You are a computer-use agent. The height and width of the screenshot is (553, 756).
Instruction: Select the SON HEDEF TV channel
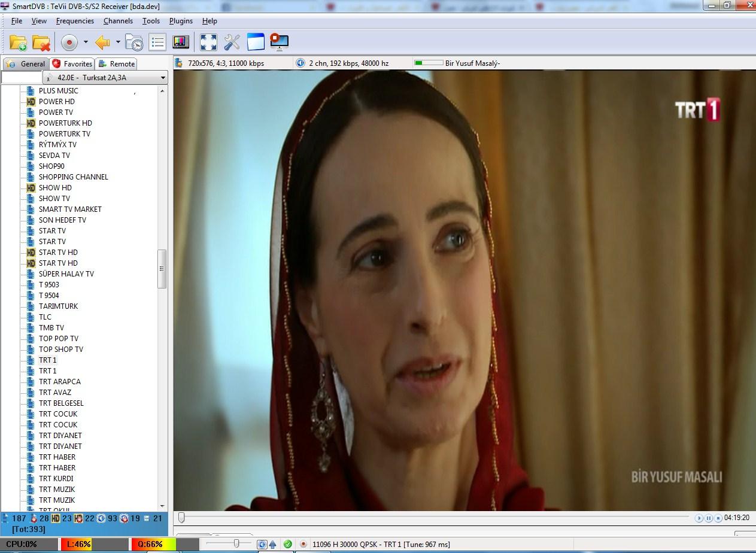point(62,220)
